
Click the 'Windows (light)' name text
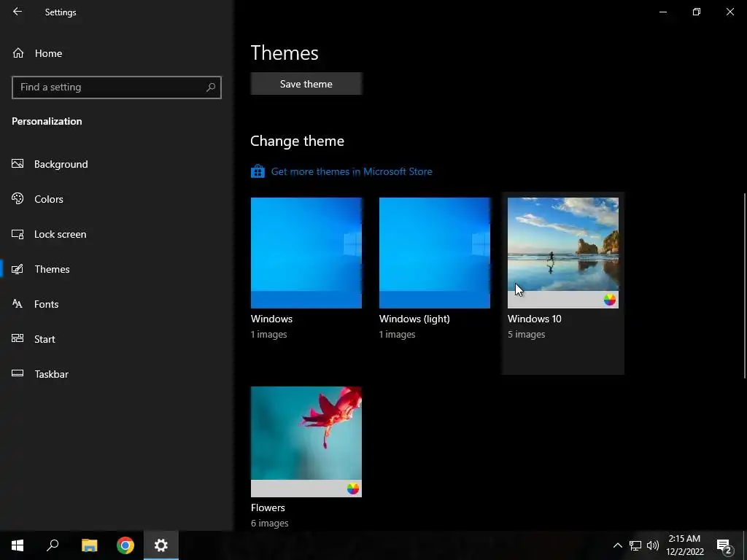tap(414, 319)
